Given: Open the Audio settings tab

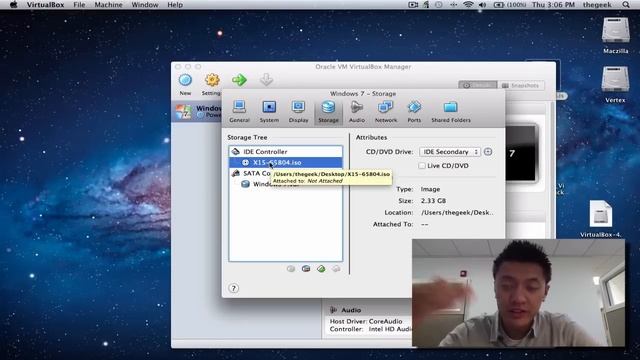Looking at the screenshot, I should click(357, 111).
